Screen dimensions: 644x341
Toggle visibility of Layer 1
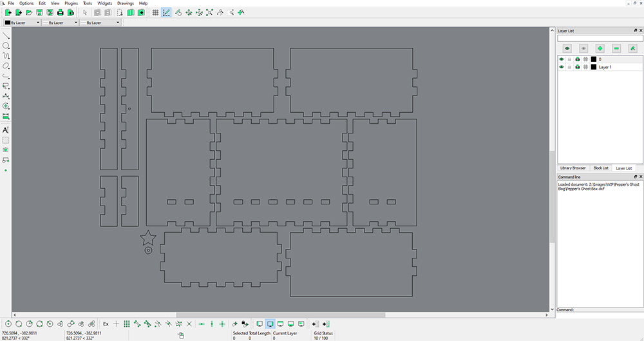tap(561, 67)
